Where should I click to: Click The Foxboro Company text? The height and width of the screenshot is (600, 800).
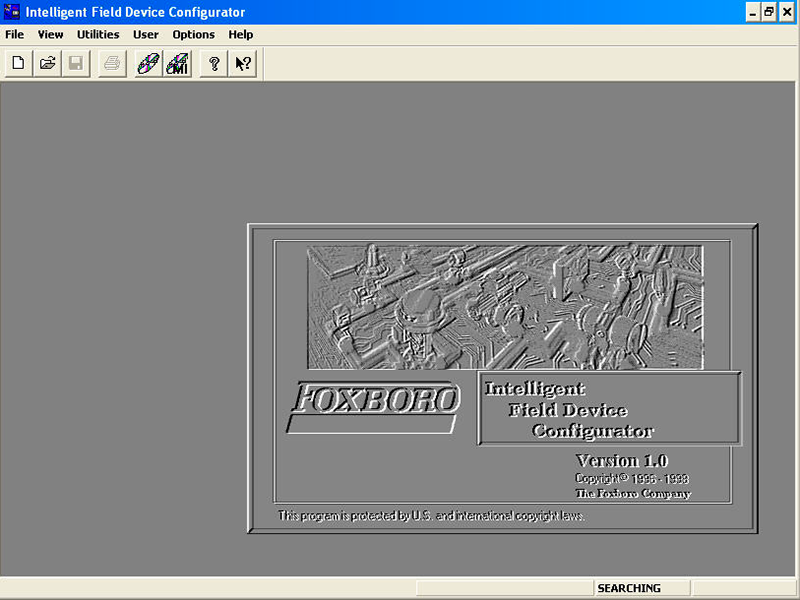tap(633, 493)
